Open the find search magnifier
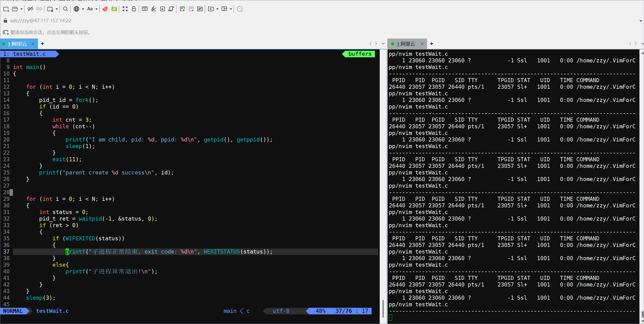The image size is (644, 324). click(x=65, y=9)
